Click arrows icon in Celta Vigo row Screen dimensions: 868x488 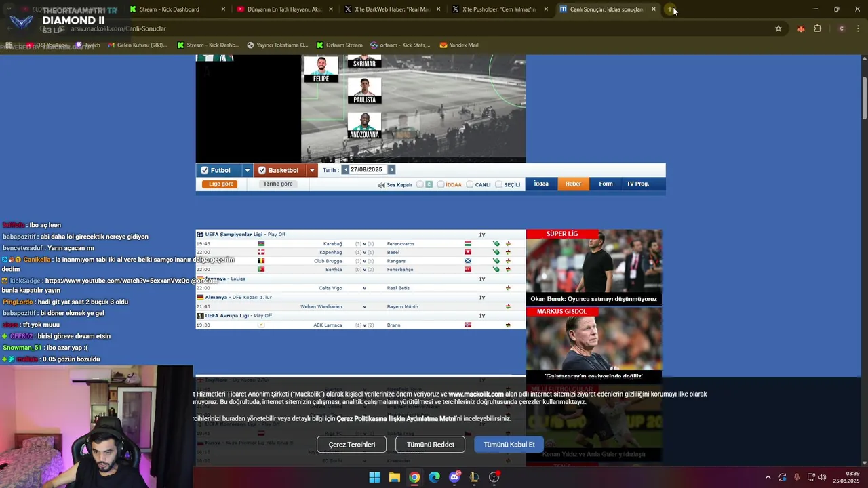[508, 288]
